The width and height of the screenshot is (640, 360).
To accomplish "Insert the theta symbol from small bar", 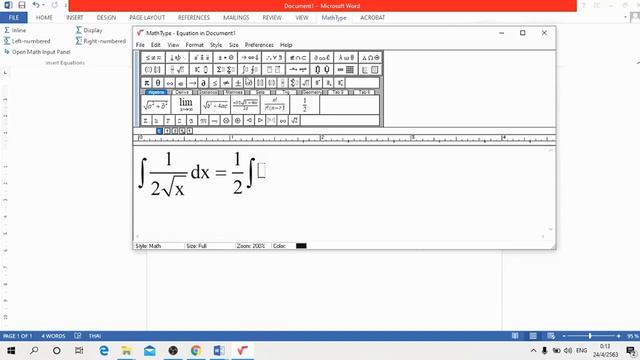I will 158,83.
